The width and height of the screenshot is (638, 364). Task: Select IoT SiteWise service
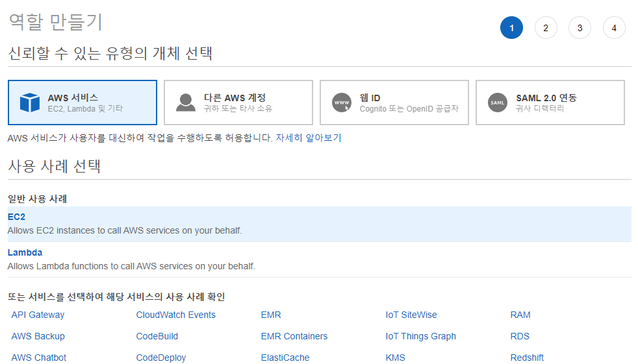point(411,315)
